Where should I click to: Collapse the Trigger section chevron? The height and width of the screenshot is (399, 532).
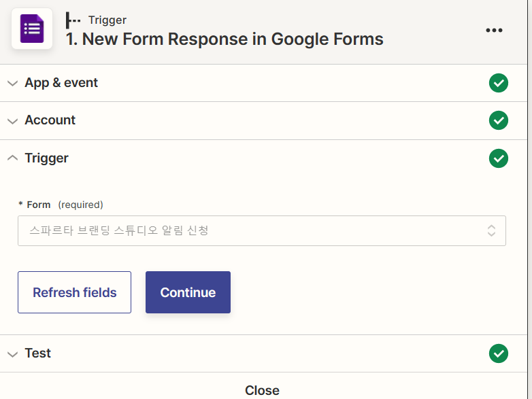[12, 158]
